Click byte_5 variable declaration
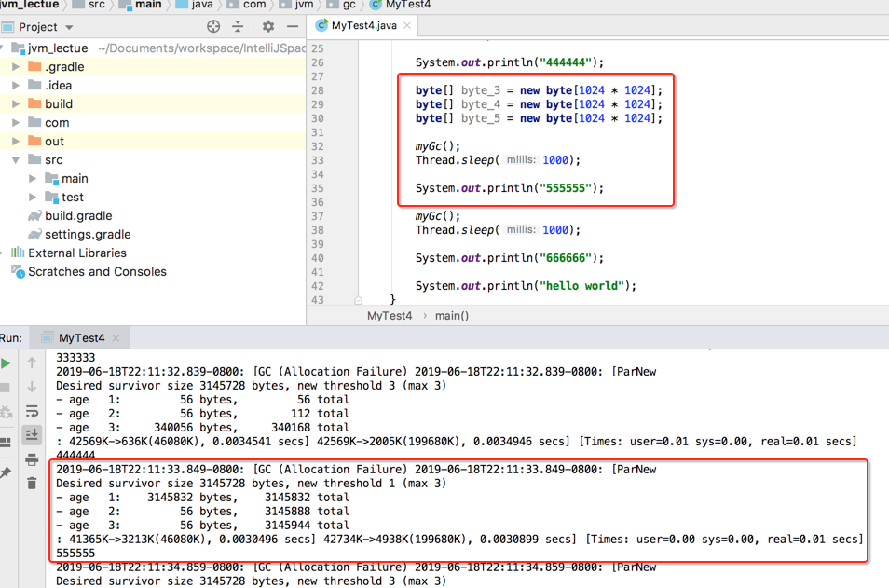Screen dimensions: 889x588 click(x=481, y=118)
